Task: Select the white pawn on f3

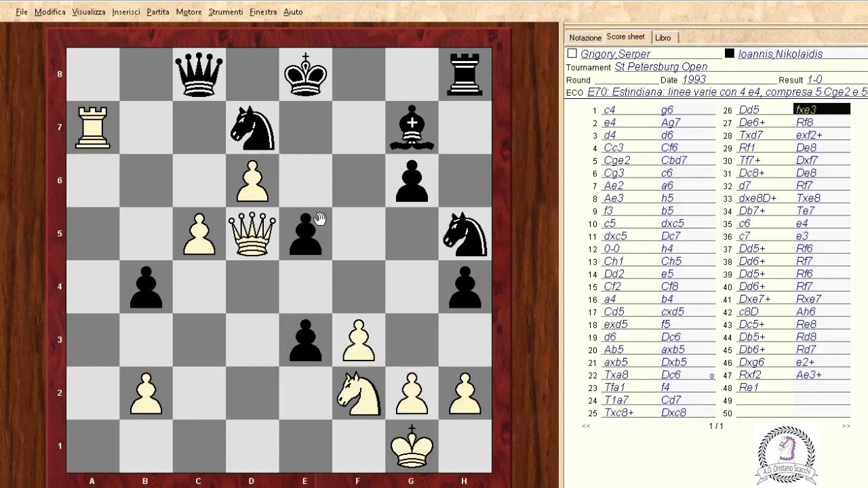Action: click(359, 340)
